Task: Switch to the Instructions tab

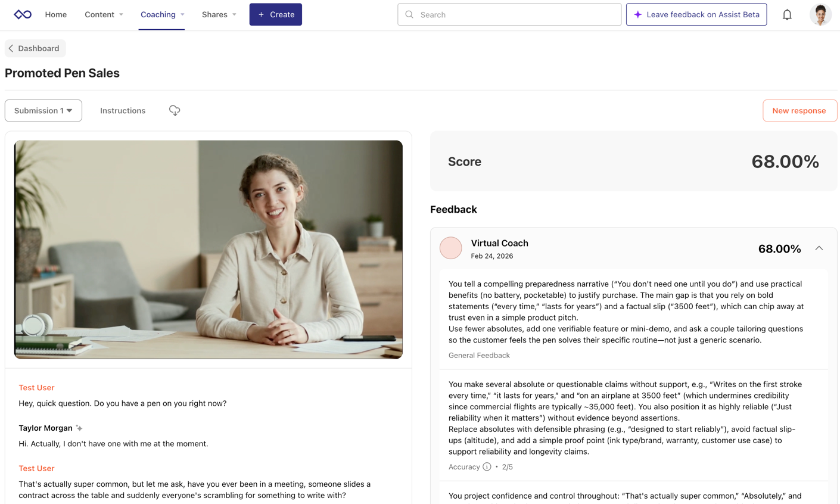Action: (x=122, y=110)
